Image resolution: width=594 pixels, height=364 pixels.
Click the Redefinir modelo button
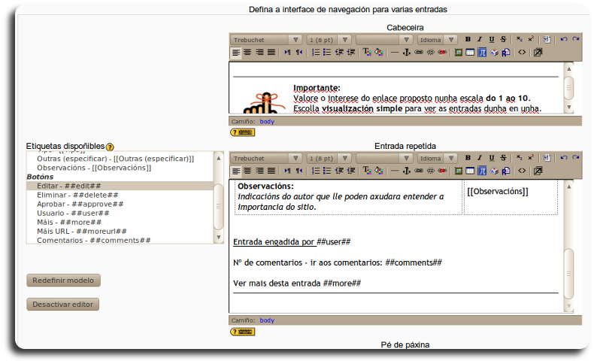pos(63,280)
